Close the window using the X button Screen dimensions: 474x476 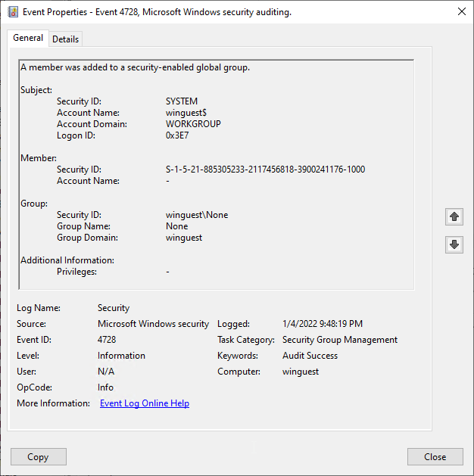(x=462, y=11)
